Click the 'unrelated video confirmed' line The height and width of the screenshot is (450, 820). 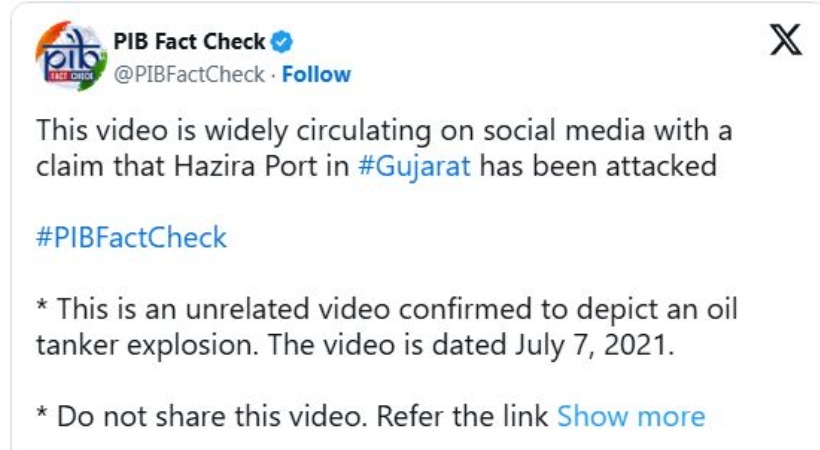coord(386,309)
